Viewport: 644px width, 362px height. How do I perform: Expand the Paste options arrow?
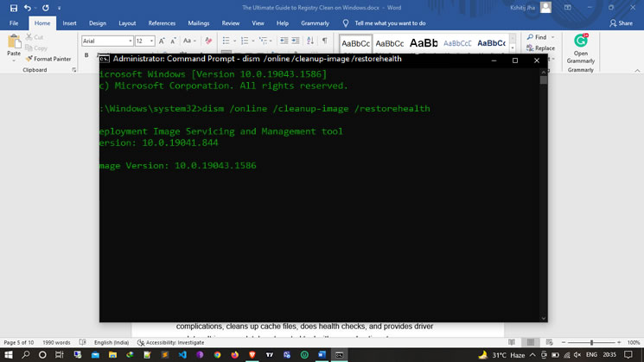pyautogui.click(x=14, y=60)
